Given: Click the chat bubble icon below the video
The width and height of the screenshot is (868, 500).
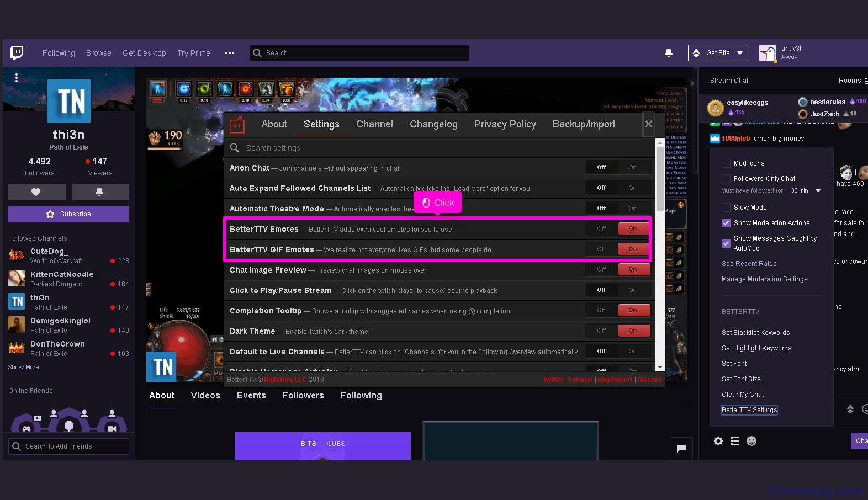Looking at the screenshot, I should coord(681,448).
